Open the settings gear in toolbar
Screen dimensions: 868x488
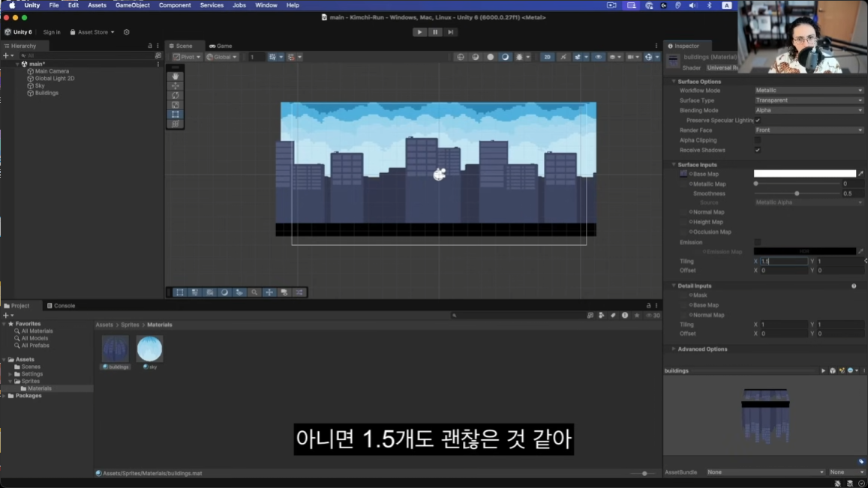tap(126, 32)
